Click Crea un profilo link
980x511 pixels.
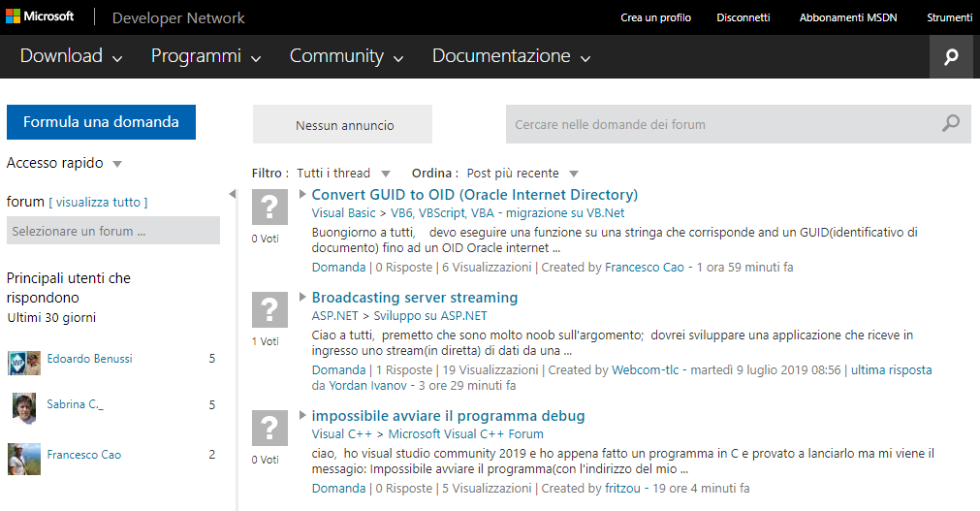click(655, 17)
